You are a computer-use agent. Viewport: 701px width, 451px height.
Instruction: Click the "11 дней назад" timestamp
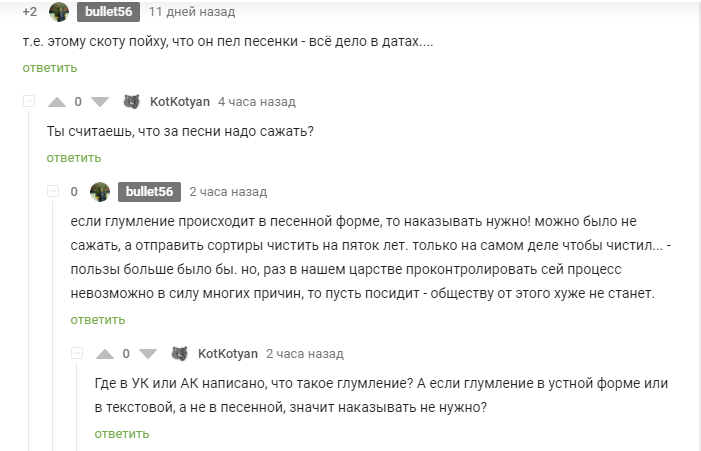(191, 12)
